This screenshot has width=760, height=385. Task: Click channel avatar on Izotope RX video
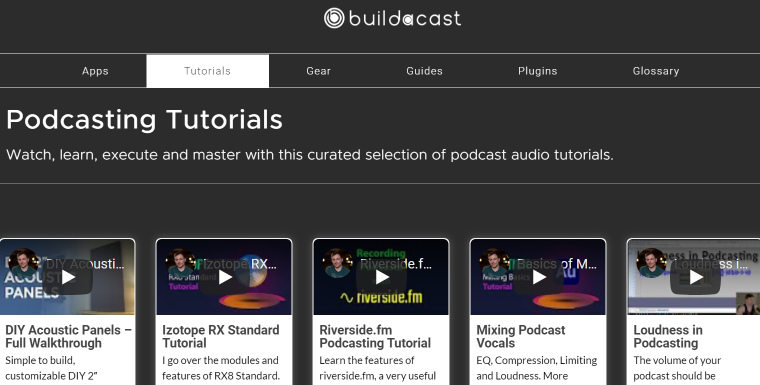(x=181, y=263)
